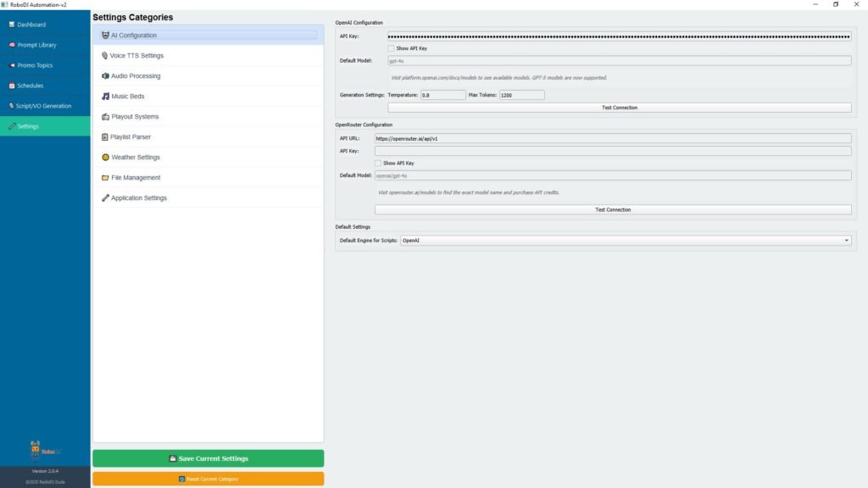
Task: Enable Show API Key for OpenAI
Action: coord(392,48)
